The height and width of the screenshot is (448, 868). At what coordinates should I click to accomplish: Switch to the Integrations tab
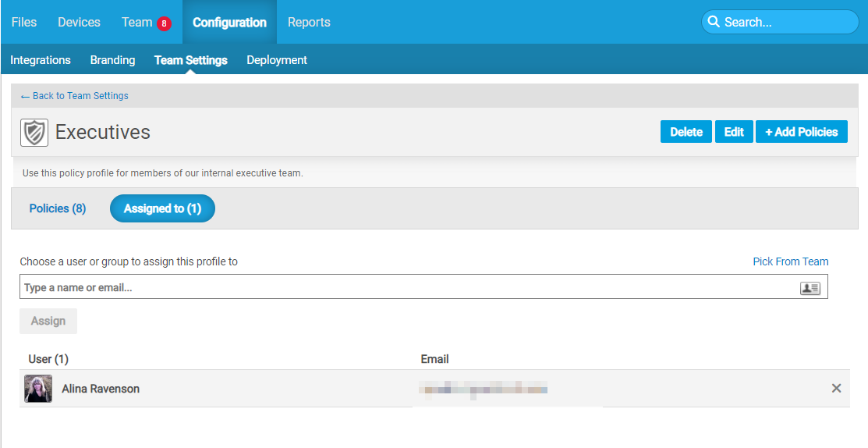[x=41, y=60]
